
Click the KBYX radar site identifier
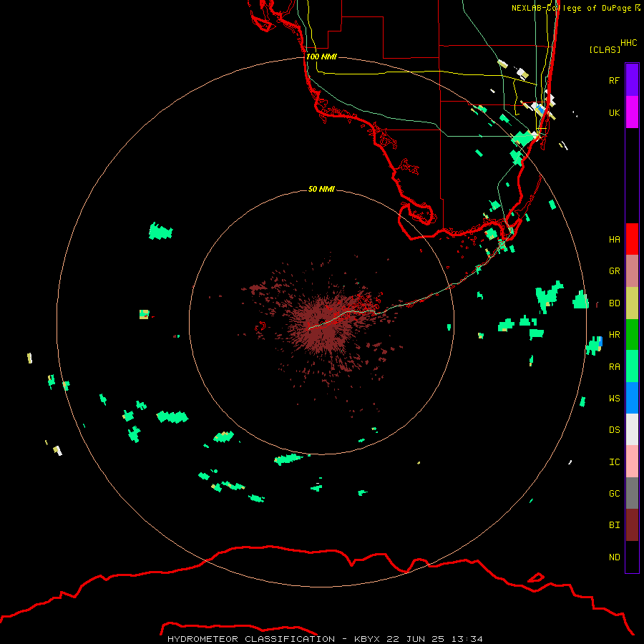click(367, 639)
